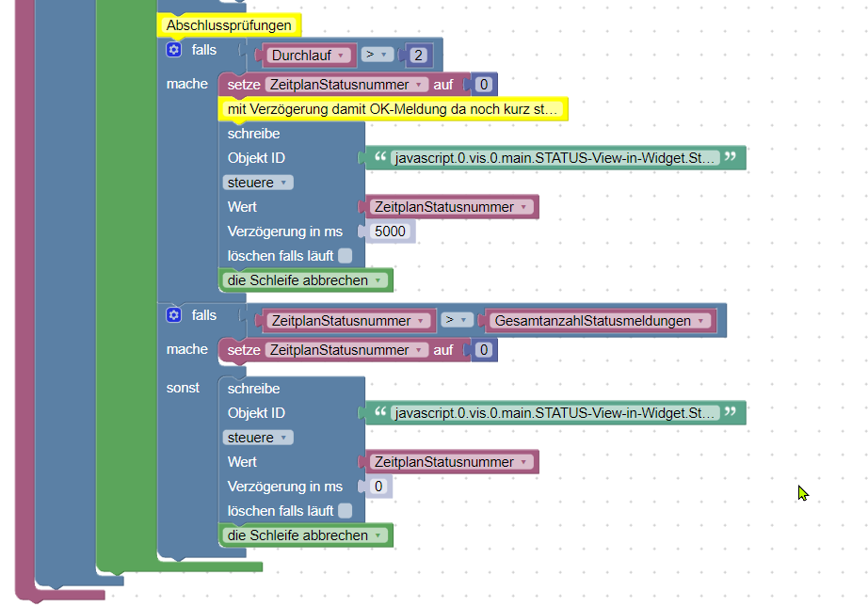The image size is (868, 607).
Task: Edit the 0 value in the first setze block
Action: [484, 85]
